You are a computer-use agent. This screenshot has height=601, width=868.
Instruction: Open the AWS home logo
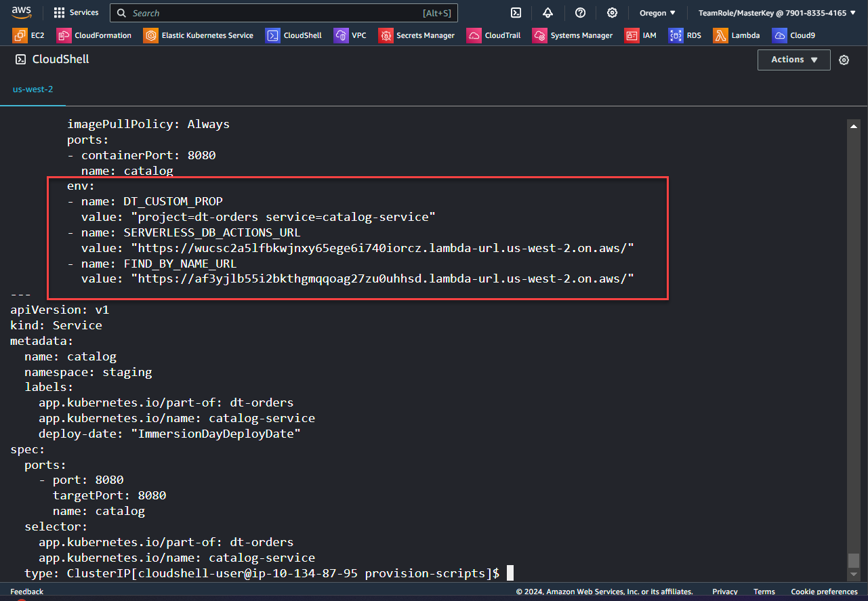click(x=20, y=12)
